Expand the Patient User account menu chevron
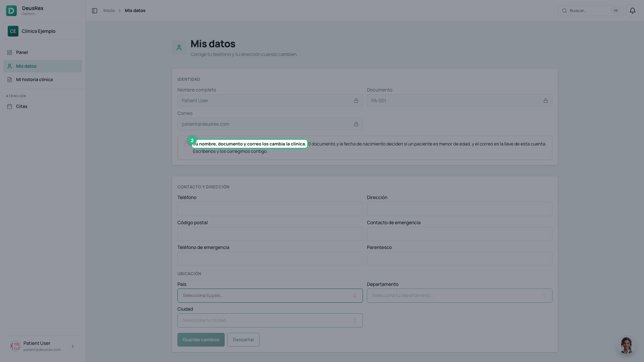This screenshot has height=362, width=644. coord(73,346)
